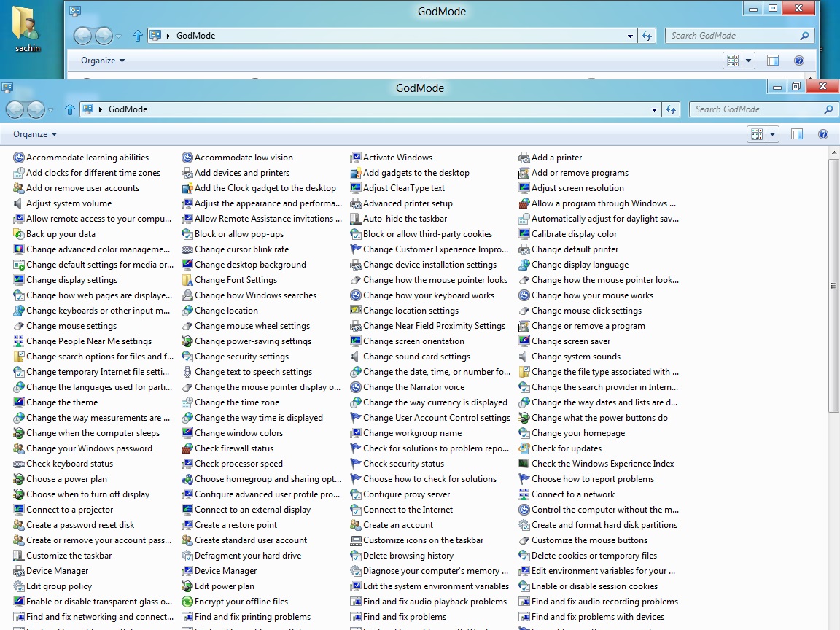Click the Connect to a network icon
Image resolution: width=840 pixels, height=630 pixels.
524,494
